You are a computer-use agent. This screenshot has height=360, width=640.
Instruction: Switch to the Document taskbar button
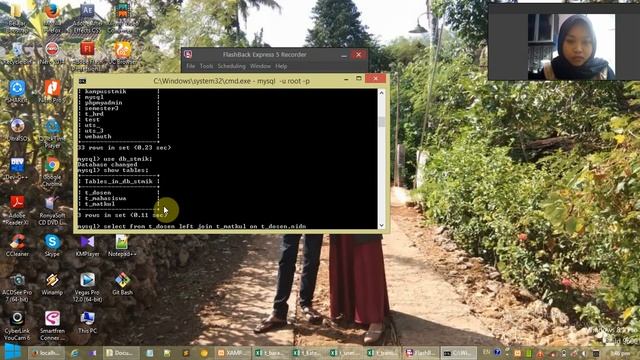click(x=120, y=353)
